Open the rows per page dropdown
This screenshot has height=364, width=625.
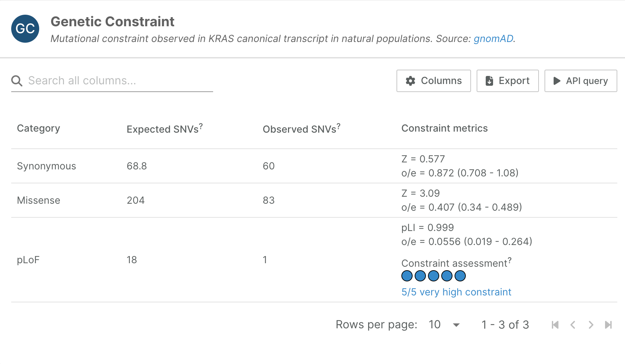pos(444,325)
